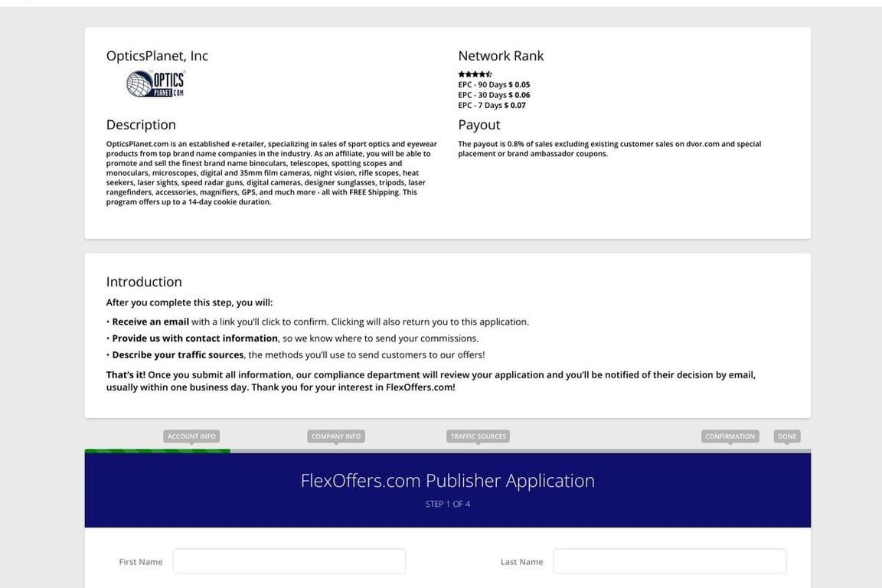Screen dimensions: 882x588
Task: Focus the Last Name input field
Action: (x=669, y=561)
